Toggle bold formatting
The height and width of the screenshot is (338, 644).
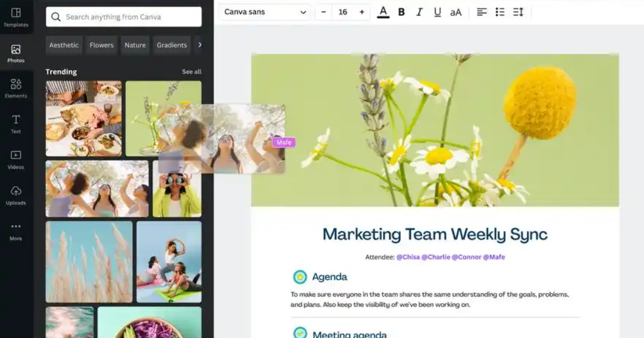click(402, 12)
